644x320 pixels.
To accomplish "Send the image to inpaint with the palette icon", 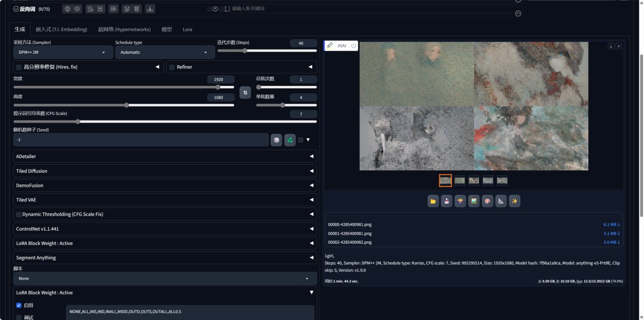I will click(487, 201).
